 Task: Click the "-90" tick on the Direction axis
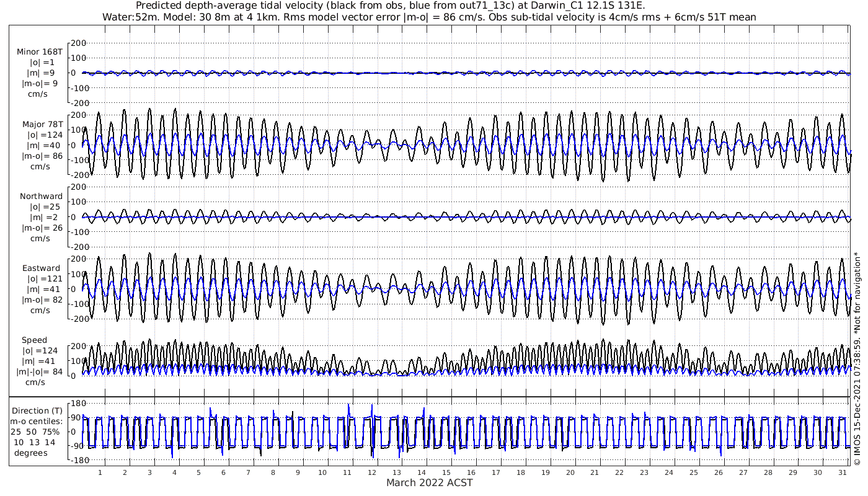click(77, 446)
